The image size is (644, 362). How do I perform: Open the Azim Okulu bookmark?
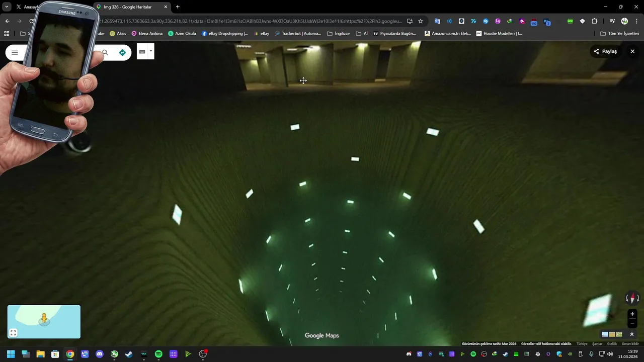[182, 34]
